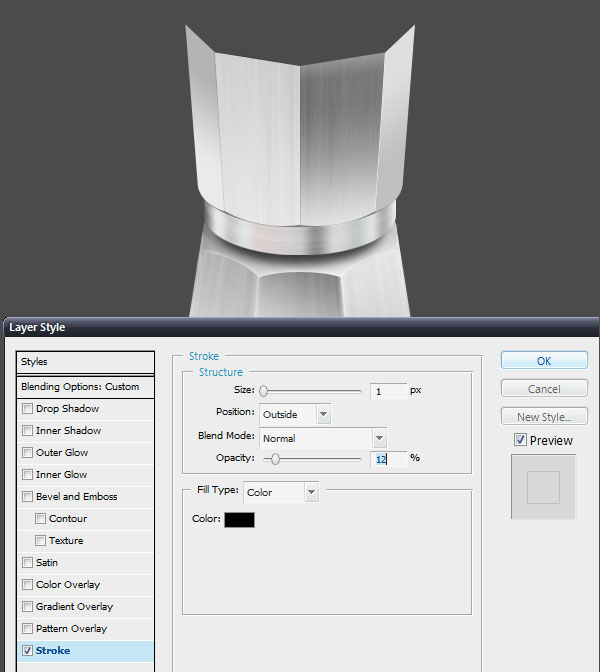Uncheck the Stroke checkbox
The height and width of the screenshot is (672, 600).
27,651
